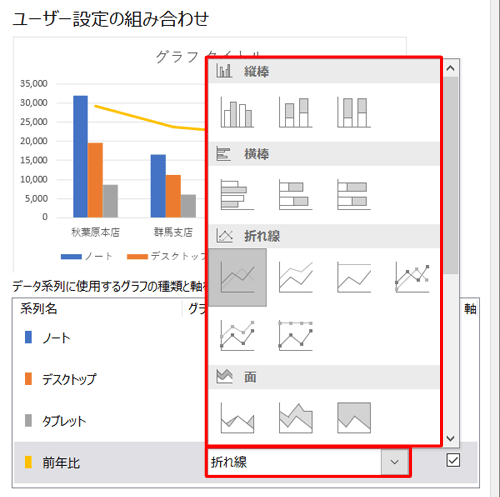Click the chart type list scrollbar thumb
Viewport: 500px width, 497px height.
pyautogui.click(x=451, y=176)
